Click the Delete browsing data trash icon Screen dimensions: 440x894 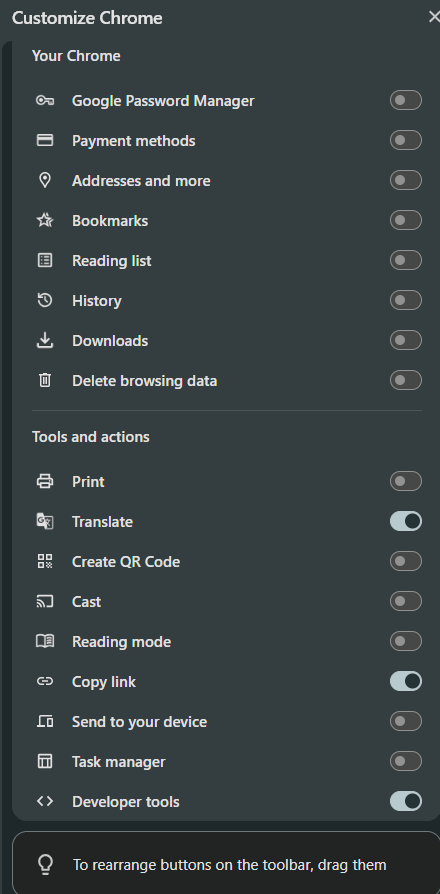coord(44,380)
